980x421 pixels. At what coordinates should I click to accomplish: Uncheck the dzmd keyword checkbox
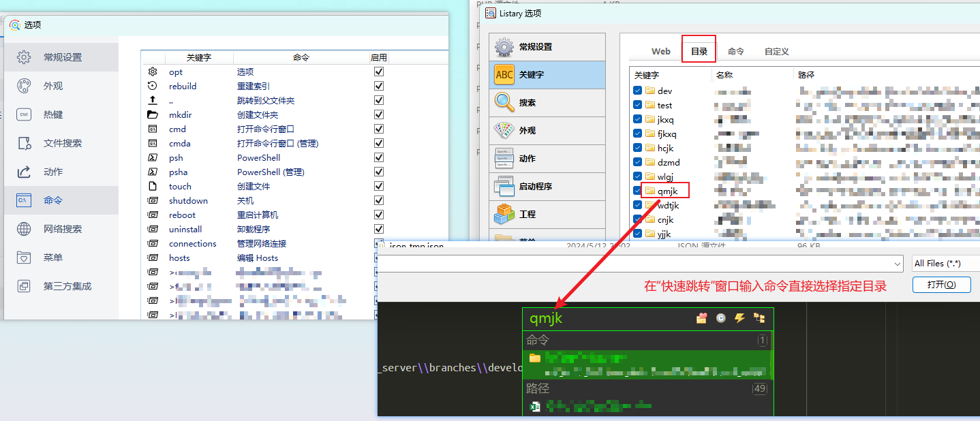(x=637, y=162)
